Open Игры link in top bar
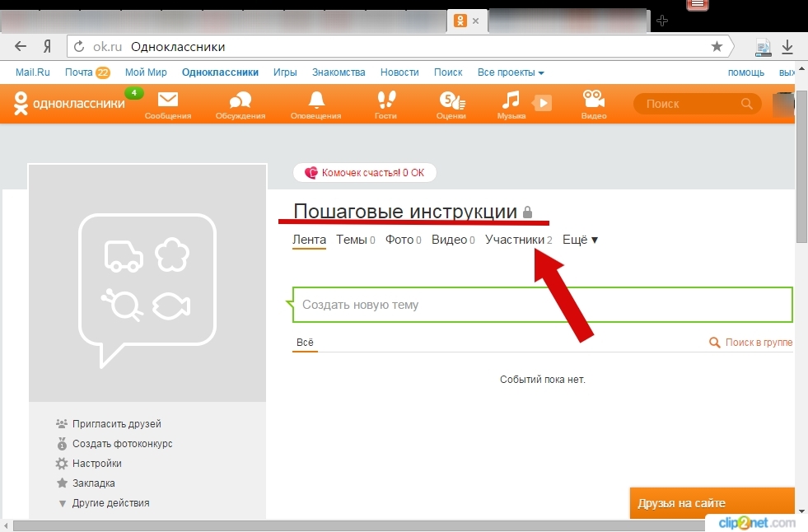The height and width of the screenshot is (532, 808). (x=285, y=72)
